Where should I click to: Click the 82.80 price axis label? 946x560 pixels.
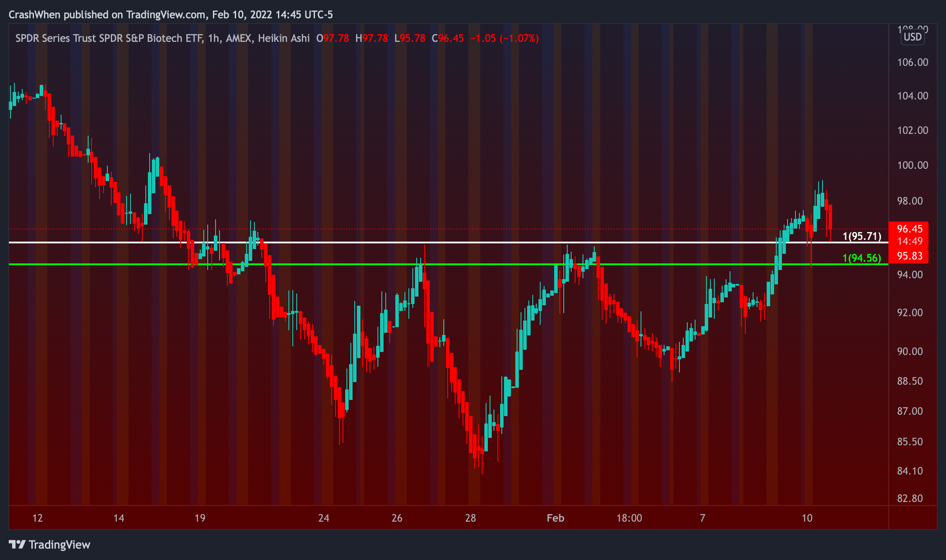[910, 499]
